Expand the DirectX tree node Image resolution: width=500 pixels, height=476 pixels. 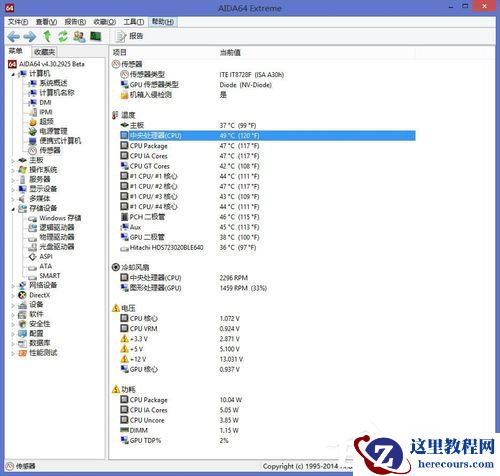(13, 295)
